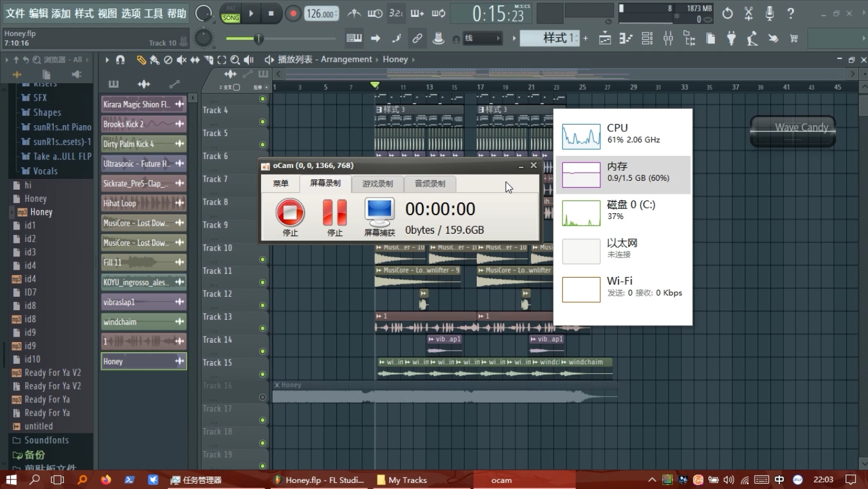Screen dimensions: 868x489
Task: Toggle Track 10 mute LED
Action: pos(262,260)
